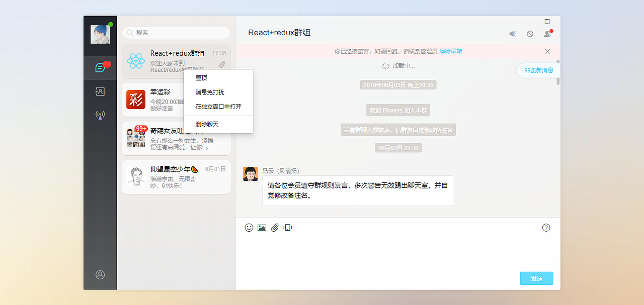Viewport: 644px width, 305px height.
Task: Click the 当前群聊人数较多 system notice
Action: [x=398, y=130]
